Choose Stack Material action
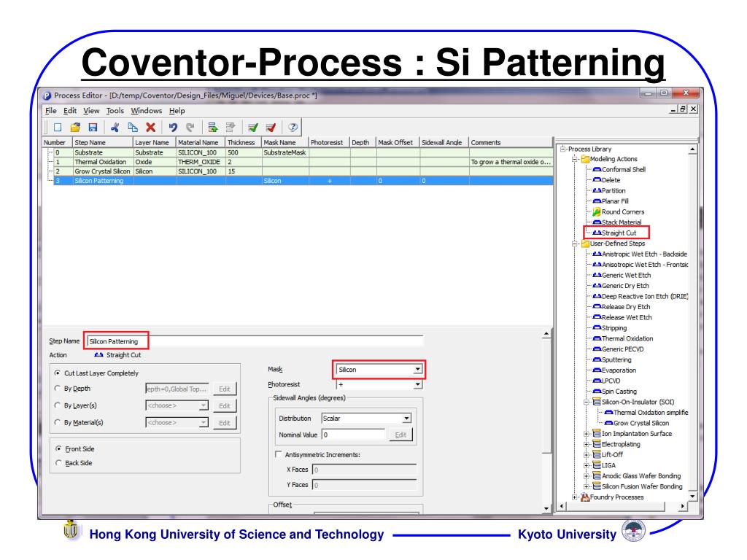The image size is (747, 560). pos(622,222)
